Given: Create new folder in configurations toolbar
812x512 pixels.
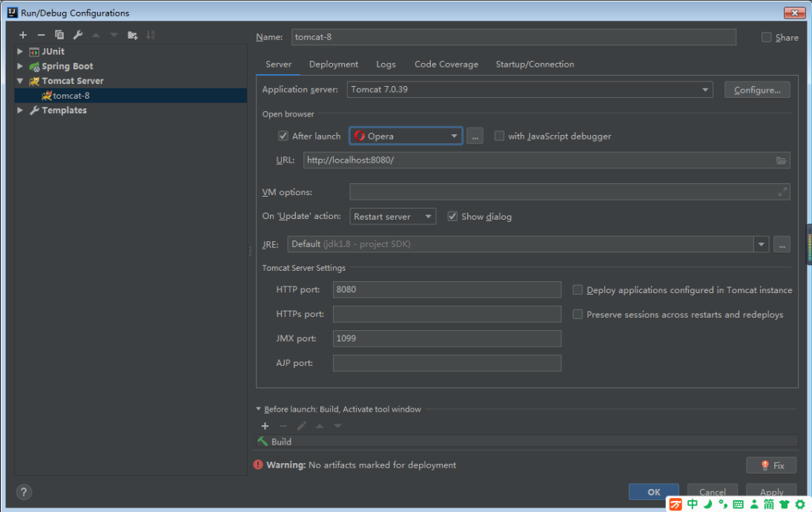Looking at the screenshot, I should click(133, 35).
